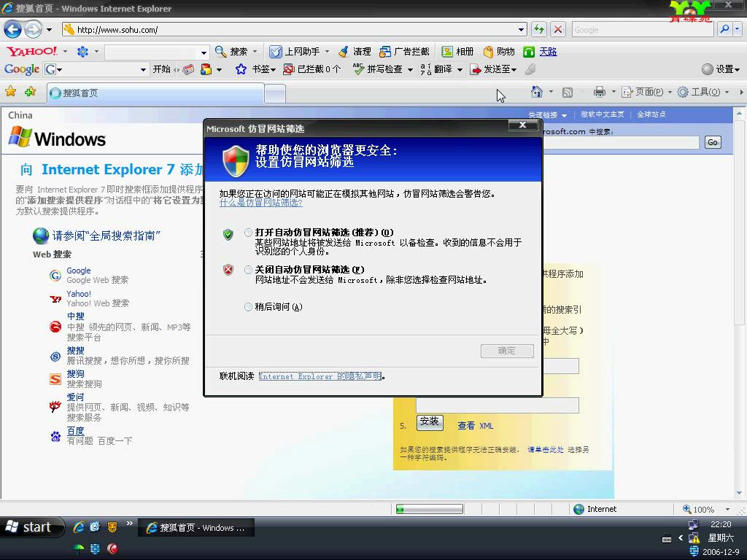Open the zoom level dropdown arrow
This screenshot has height=560, width=747.
727,510
